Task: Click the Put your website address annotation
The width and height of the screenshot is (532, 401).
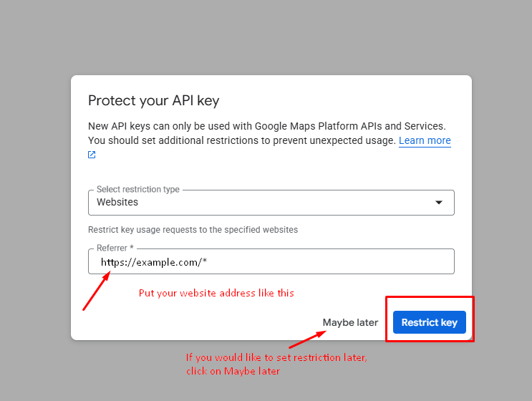Action: tap(216, 293)
